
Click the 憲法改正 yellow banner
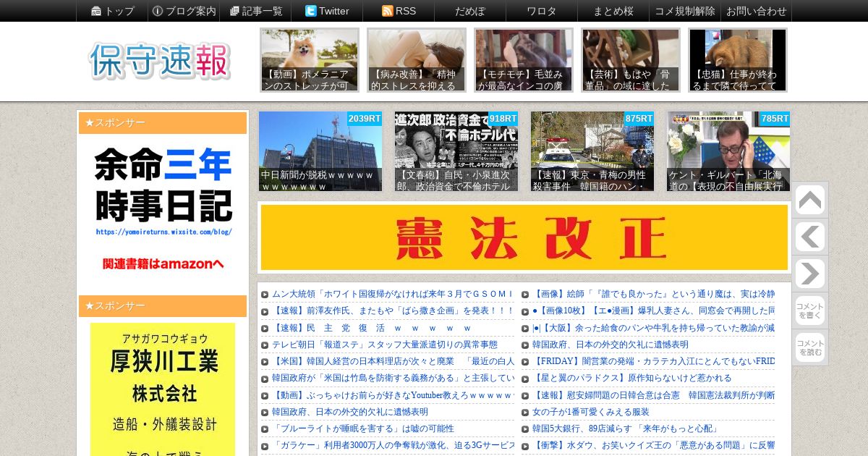524,237
